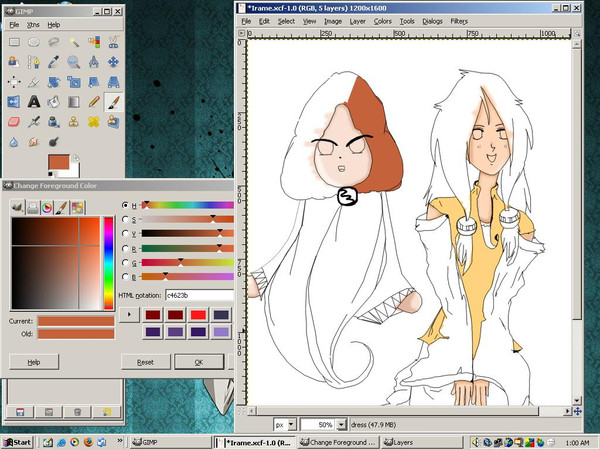Switch to the Triangle color selector tab

pos(47,207)
